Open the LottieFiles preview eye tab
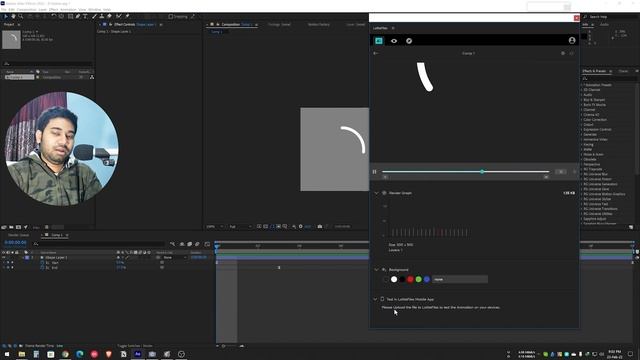Screen dimensions: 640x360 coord(394,41)
